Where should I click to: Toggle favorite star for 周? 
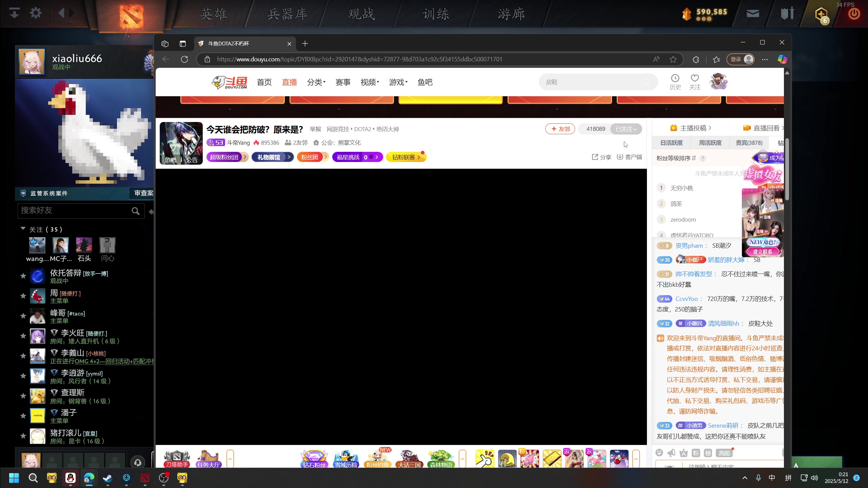click(x=23, y=296)
